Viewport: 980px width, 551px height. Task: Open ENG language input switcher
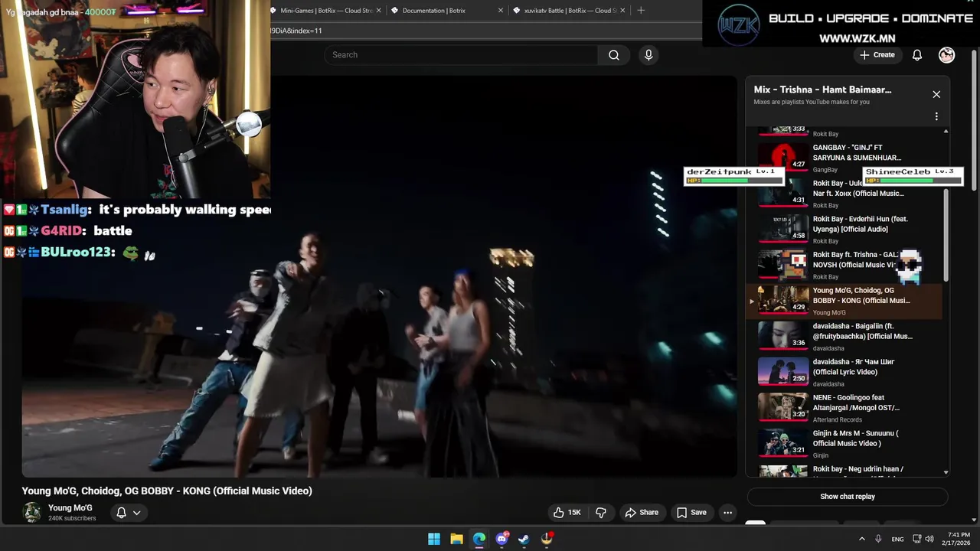tap(897, 540)
